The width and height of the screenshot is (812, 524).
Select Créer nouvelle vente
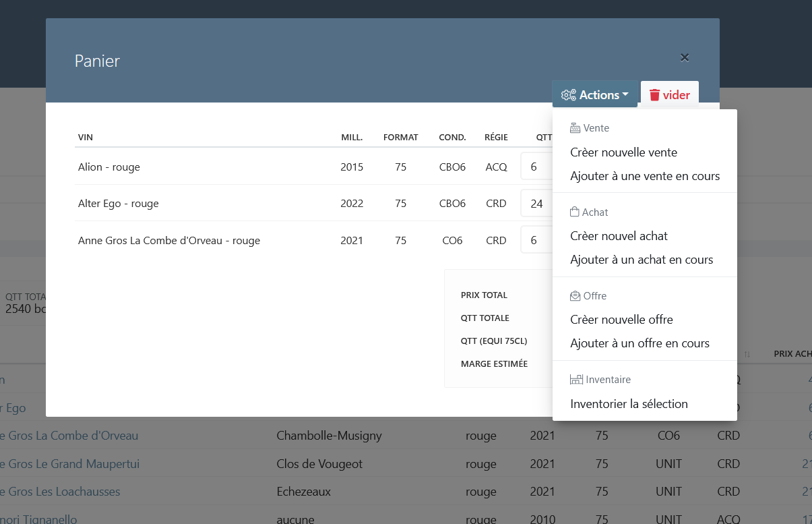click(623, 152)
